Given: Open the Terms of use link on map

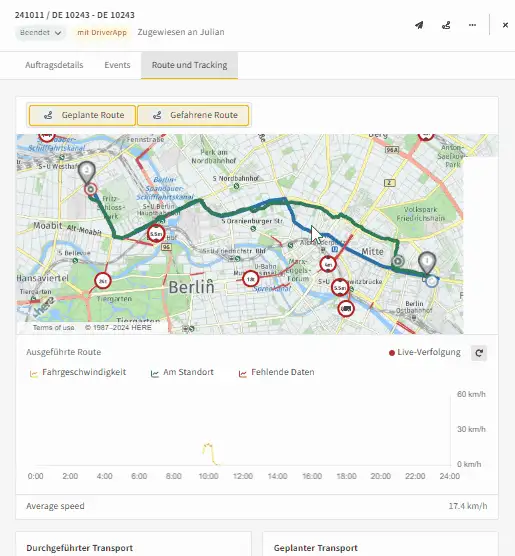Looking at the screenshot, I should (x=54, y=328).
